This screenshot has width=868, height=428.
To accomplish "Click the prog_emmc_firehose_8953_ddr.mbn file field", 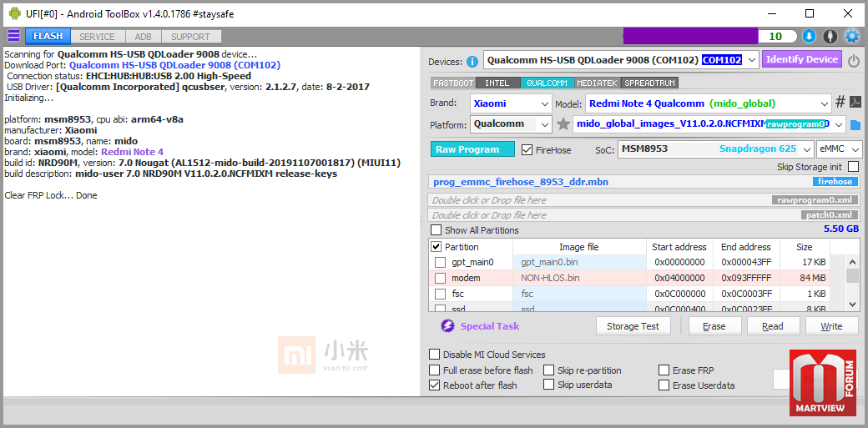I will point(645,182).
